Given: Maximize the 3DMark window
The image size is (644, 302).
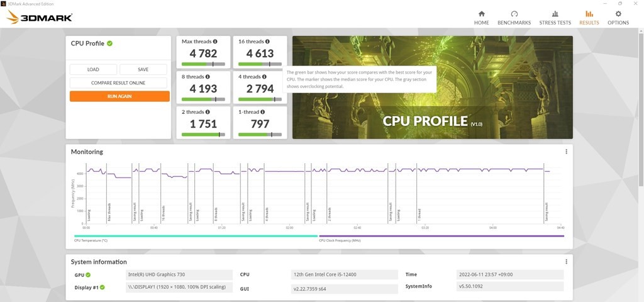Looking at the screenshot, I should coord(620,3).
